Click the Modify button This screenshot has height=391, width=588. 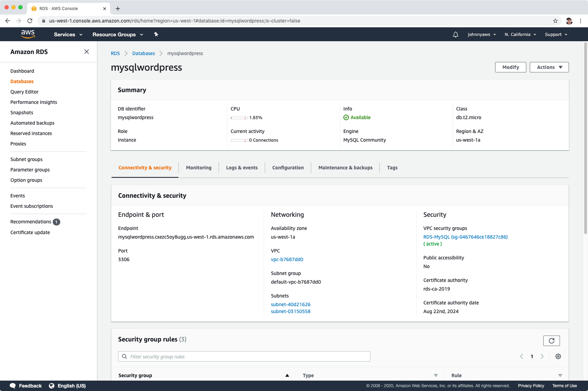511,67
